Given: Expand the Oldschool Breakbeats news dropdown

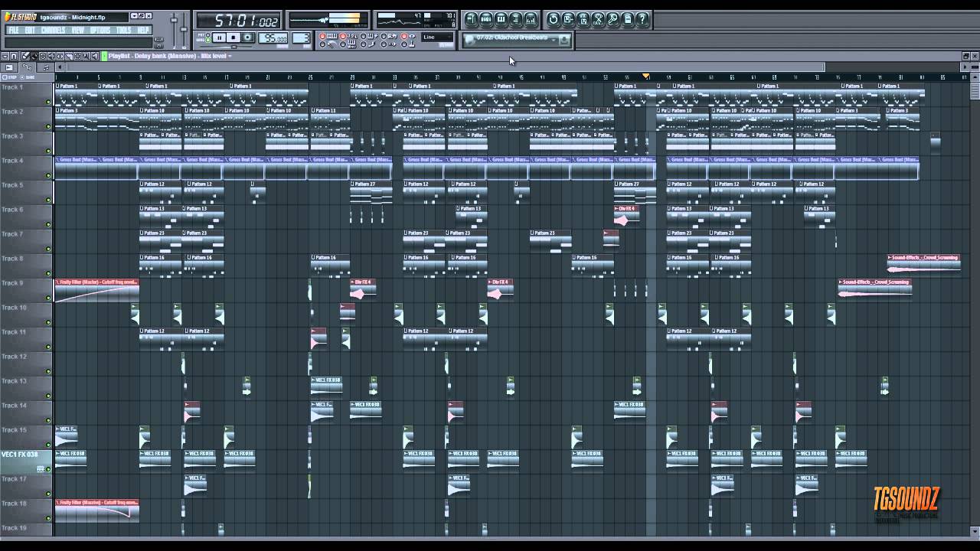Looking at the screenshot, I should point(553,40).
